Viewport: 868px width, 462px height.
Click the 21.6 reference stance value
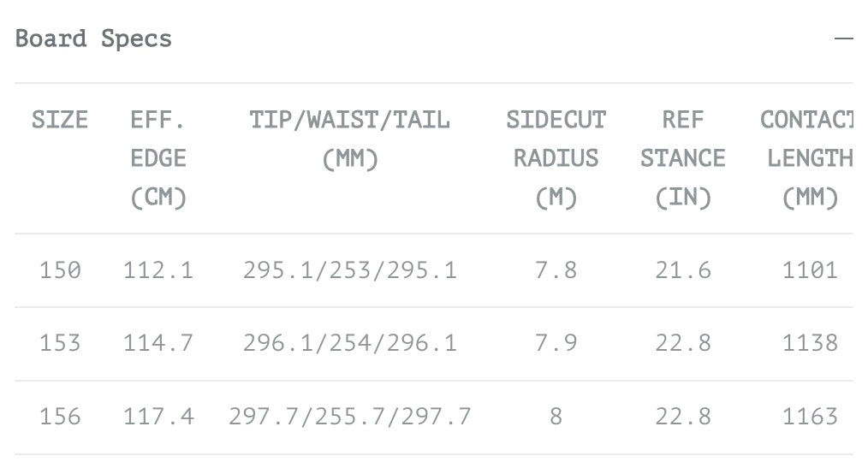pyautogui.click(x=682, y=270)
